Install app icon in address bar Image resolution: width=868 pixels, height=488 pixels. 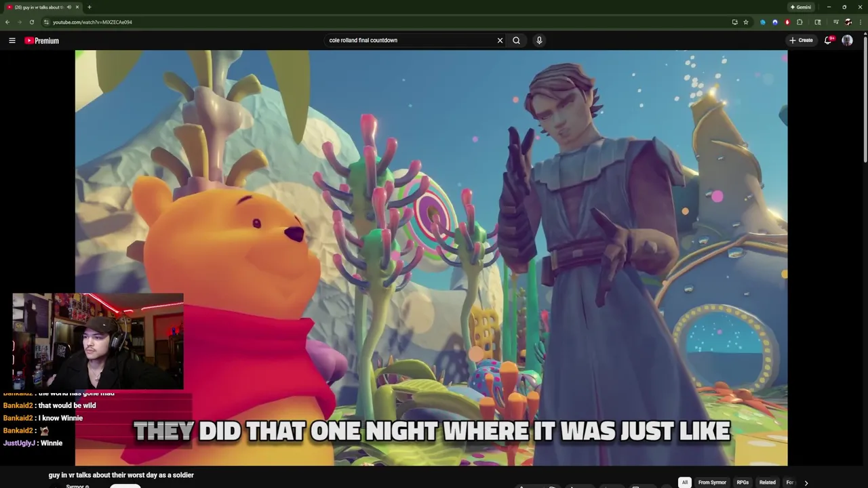point(734,22)
